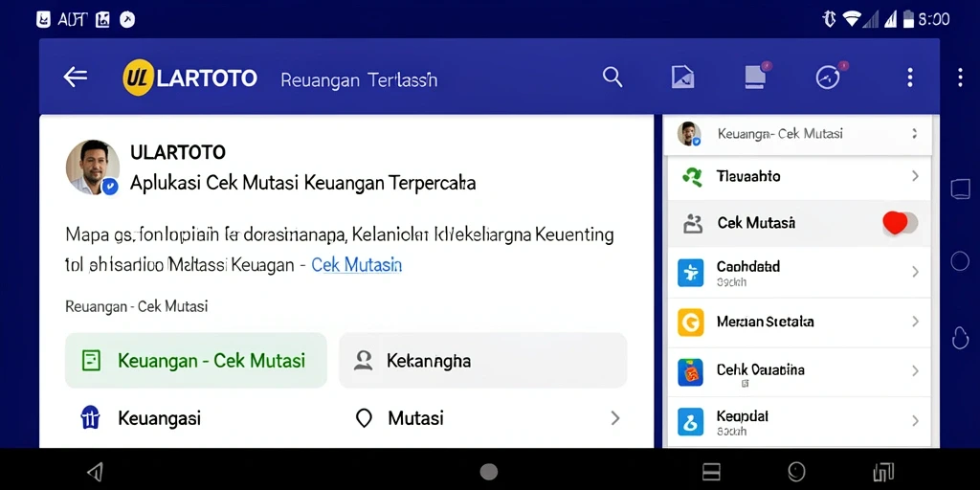Tap the Android home circle button

pyautogui.click(x=489, y=472)
